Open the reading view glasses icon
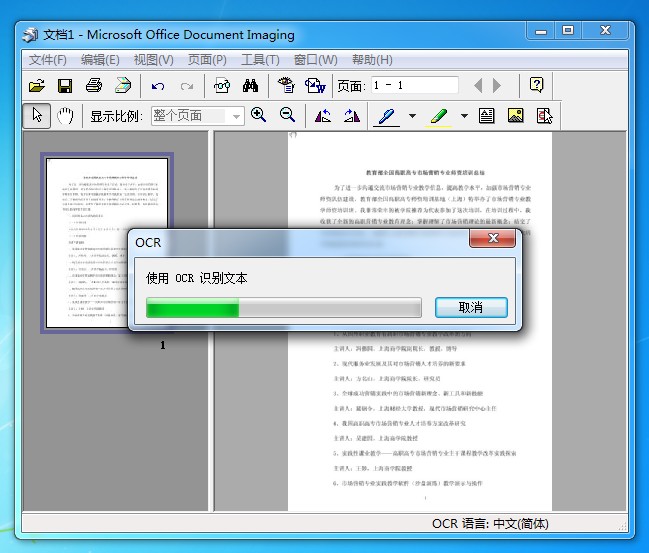Image resolution: width=649 pixels, height=553 pixels. pos(222,86)
